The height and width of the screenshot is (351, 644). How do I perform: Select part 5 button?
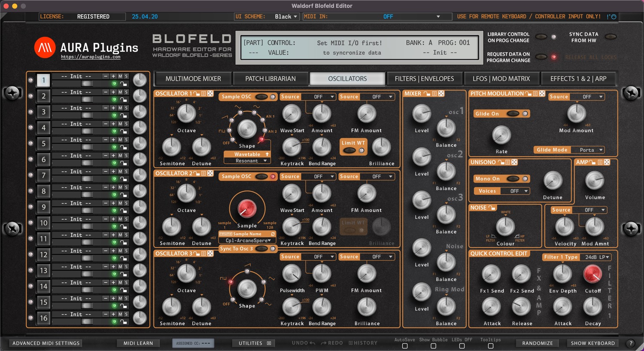click(x=43, y=144)
